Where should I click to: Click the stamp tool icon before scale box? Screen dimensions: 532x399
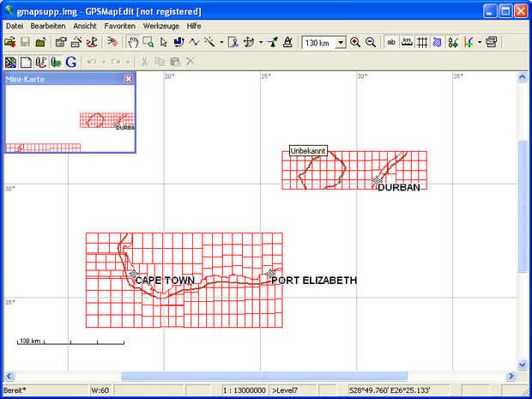click(287, 42)
